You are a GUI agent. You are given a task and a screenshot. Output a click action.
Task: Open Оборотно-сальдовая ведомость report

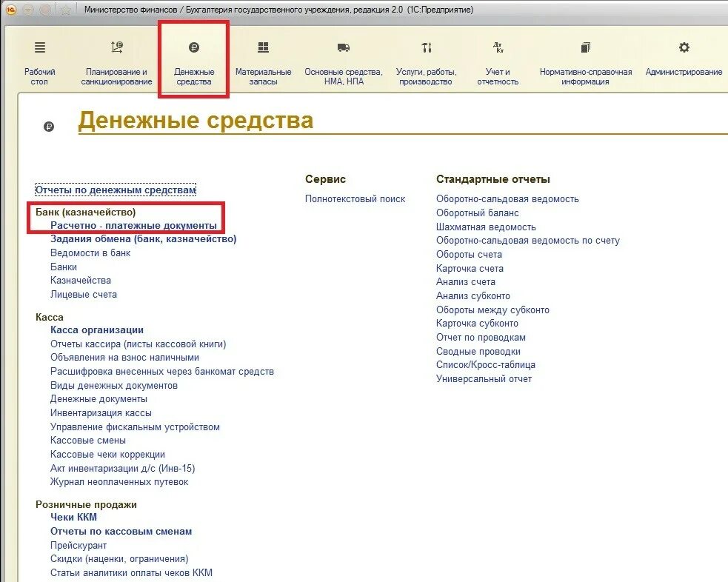pyautogui.click(x=507, y=198)
